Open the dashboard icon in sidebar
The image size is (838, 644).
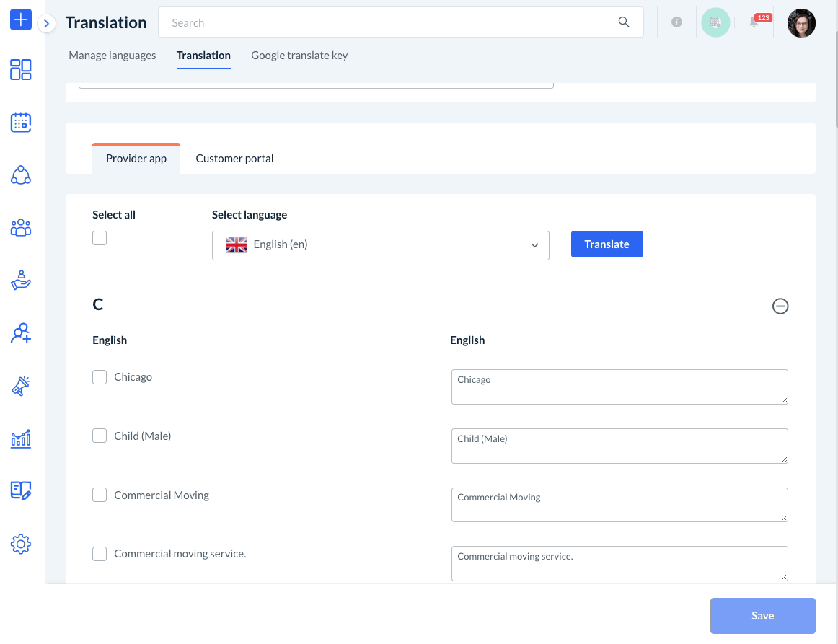click(21, 70)
